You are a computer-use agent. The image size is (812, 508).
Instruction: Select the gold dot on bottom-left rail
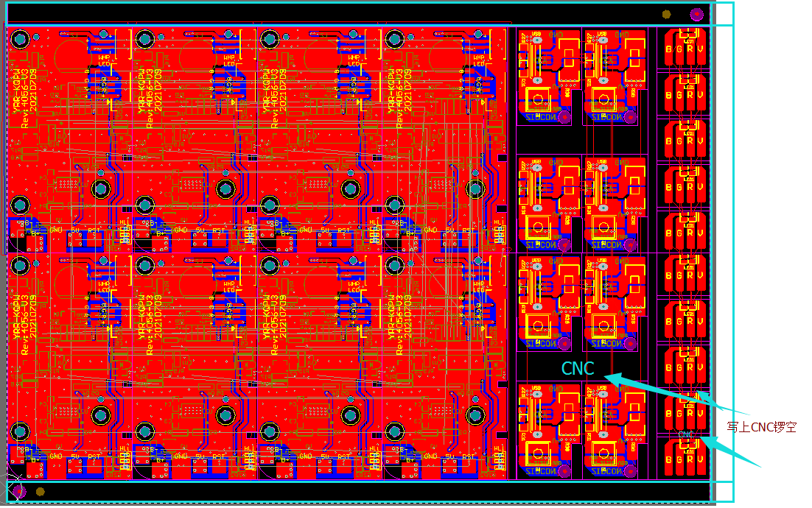[41, 491]
